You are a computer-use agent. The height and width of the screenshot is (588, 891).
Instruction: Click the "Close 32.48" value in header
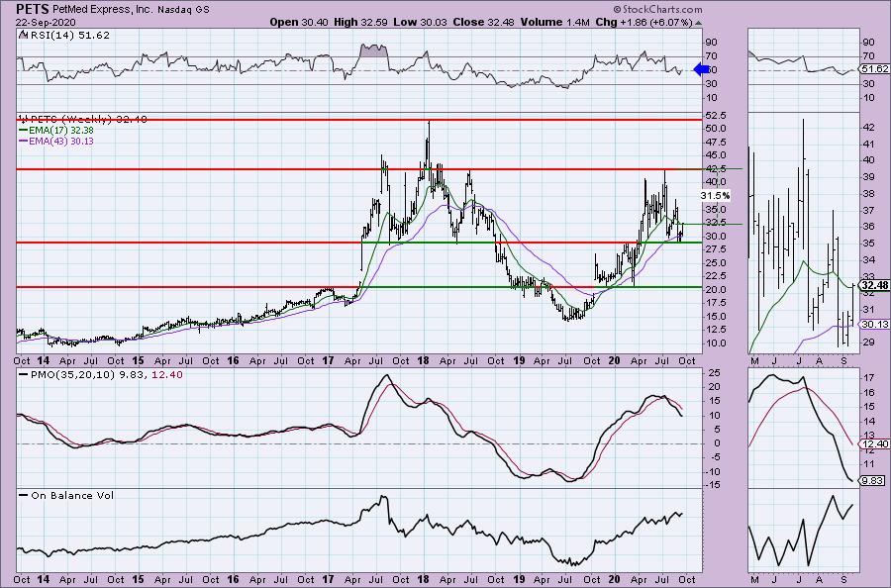coord(484,22)
